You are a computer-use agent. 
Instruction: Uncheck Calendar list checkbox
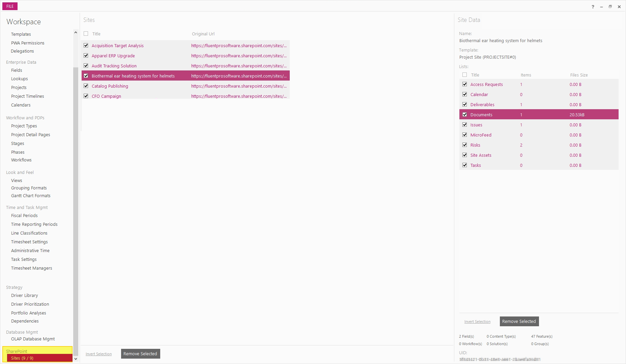pos(465,94)
